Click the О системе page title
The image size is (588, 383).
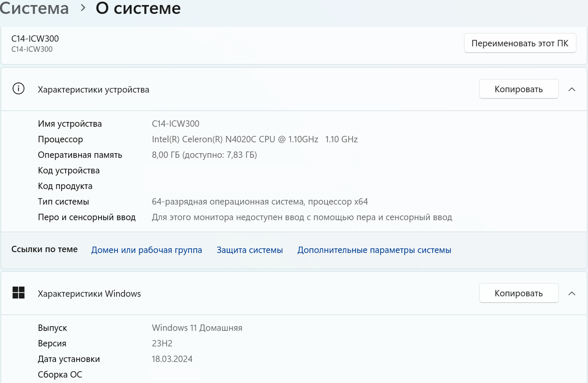(138, 8)
